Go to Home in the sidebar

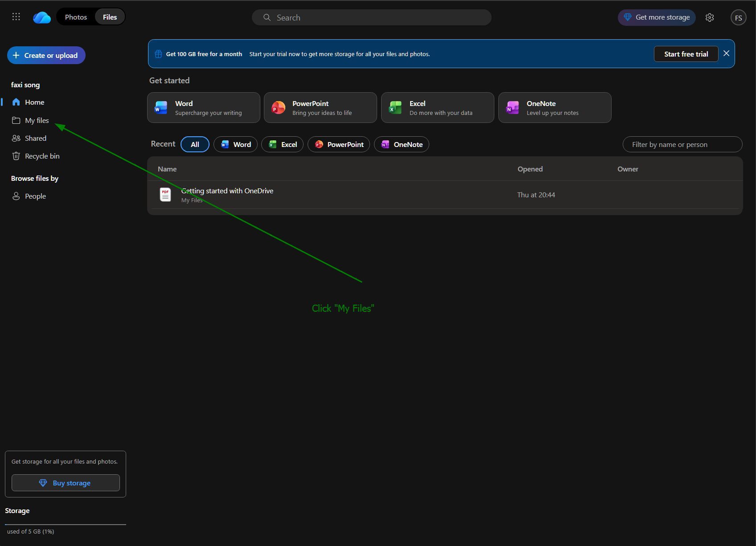pyautogui.click(x=34, y=102)
